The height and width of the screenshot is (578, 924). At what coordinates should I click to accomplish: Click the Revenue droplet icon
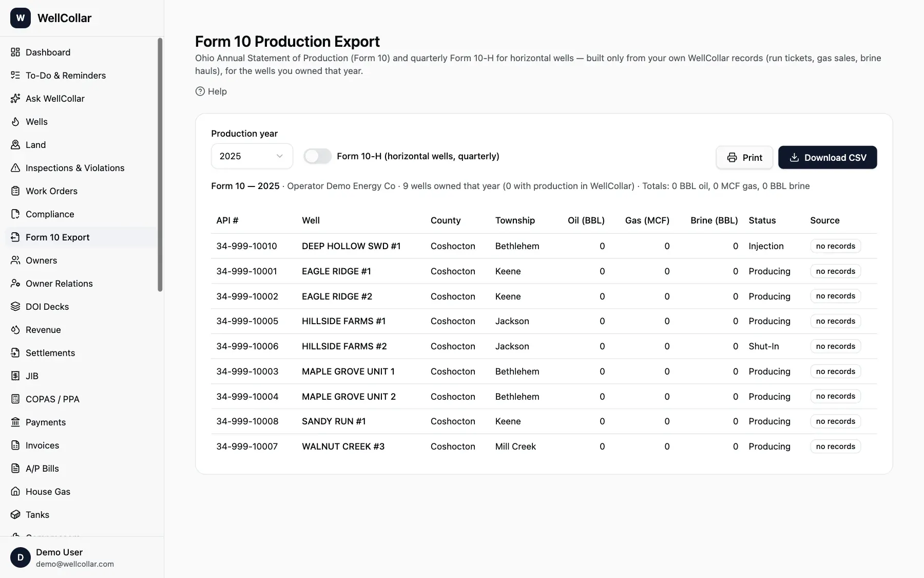point(15,330)
